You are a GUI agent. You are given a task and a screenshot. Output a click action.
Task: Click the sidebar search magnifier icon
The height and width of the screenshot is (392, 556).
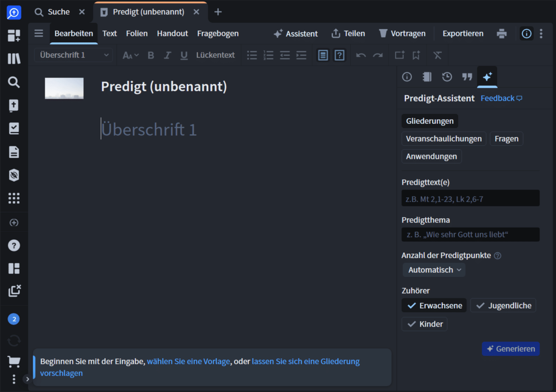14,82
